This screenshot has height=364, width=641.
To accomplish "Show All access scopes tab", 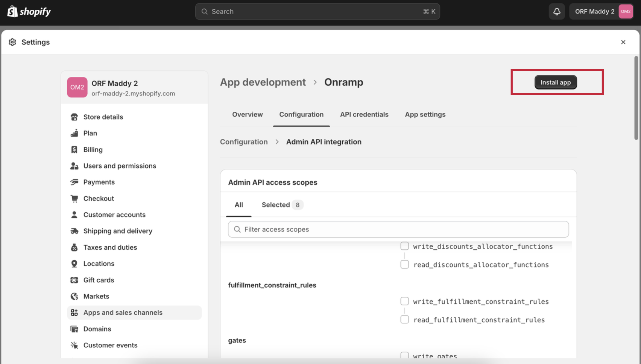I will click(x=238, y=205).
